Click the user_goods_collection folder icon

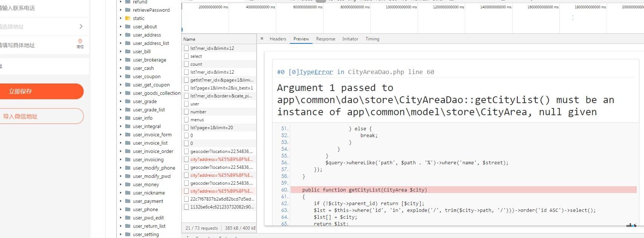pyautogui.click(x=128, y=93)
